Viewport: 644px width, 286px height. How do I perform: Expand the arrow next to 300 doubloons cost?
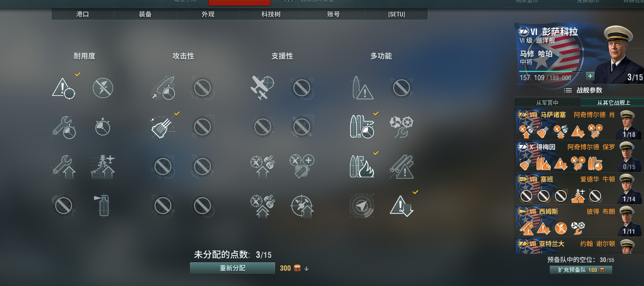pyautogui.click(x=307, y=269)
